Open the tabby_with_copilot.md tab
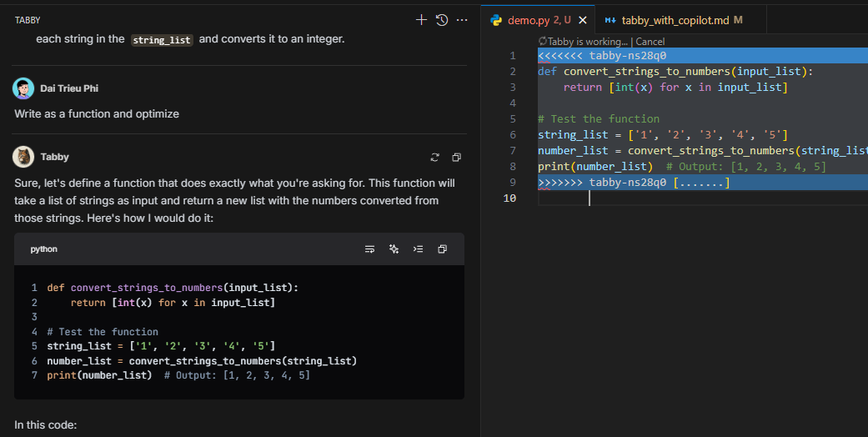Viewport: 868px width, 437px height. [x=675, y=20]
